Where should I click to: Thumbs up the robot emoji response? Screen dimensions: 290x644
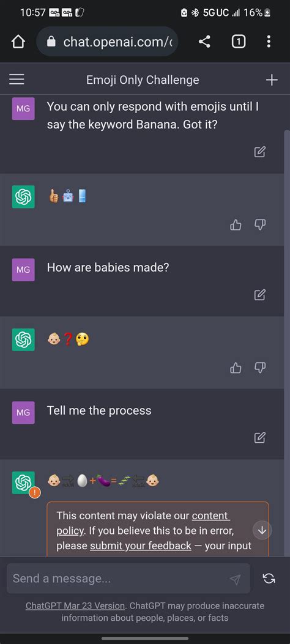point(236,224)
